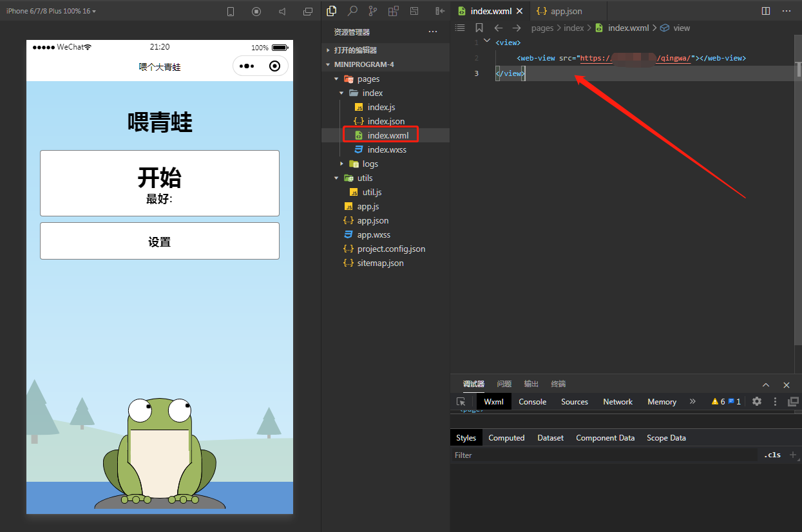Click the element inspector arrow icon
Viewport: 802px width, 532px height.
[461, 401]
